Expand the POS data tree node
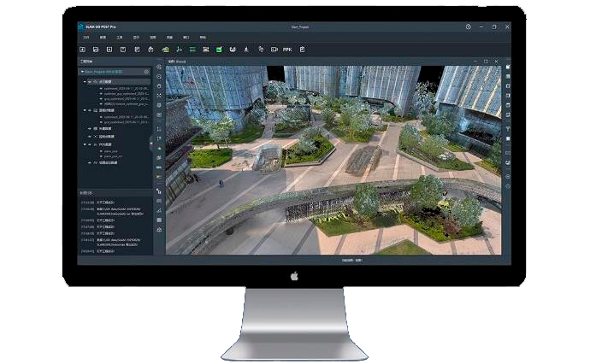Image resolution: width=596 pixels, height=364 pixels. click(85, 146)
